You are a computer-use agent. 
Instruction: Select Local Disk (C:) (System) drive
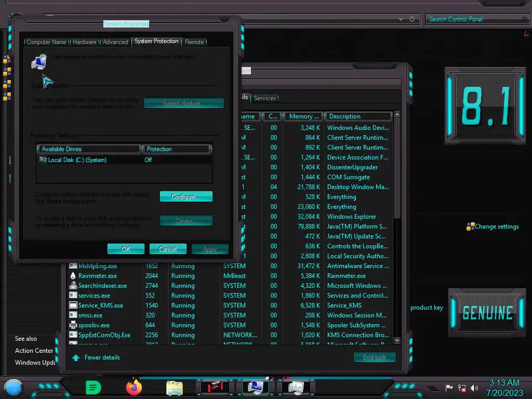[x=124, y=160]
